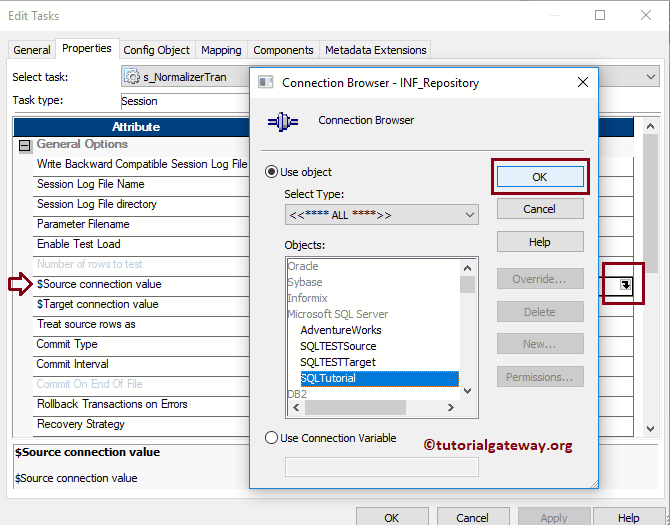Click Apply in Edit Tasks window
This screenshot has width=670, height=525.
(x=554, y=517)
